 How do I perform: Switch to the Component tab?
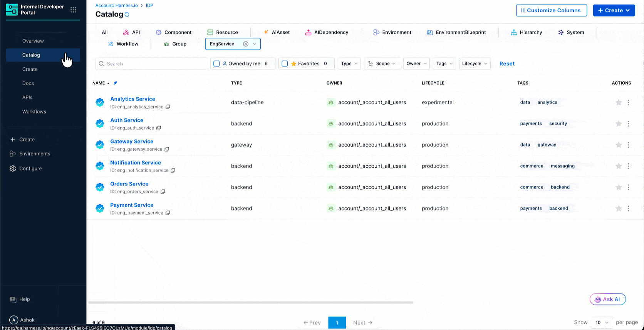click(174, 32)
